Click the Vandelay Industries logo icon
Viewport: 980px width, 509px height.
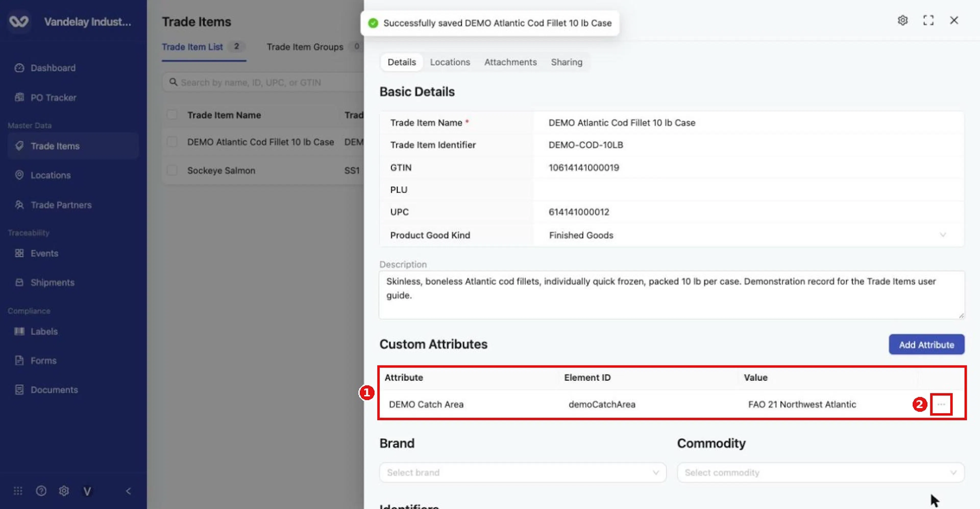tap(19, 22)
